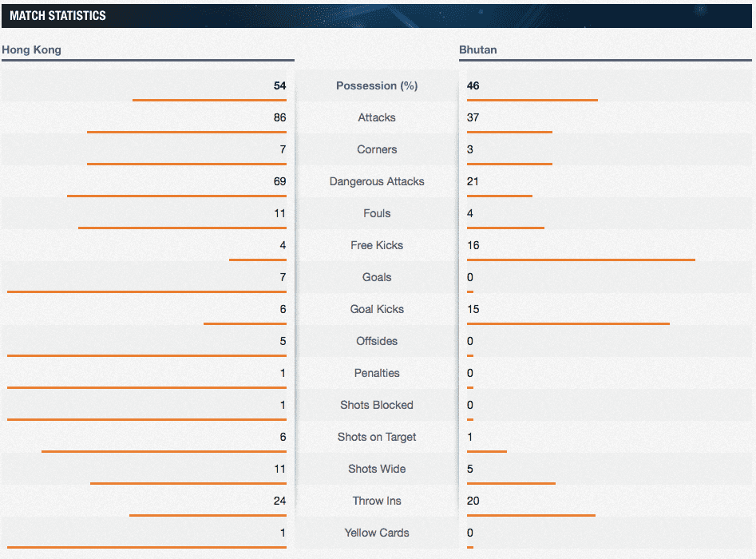Click Hong Kong's orange Goals bar

[x=146, y=291]
